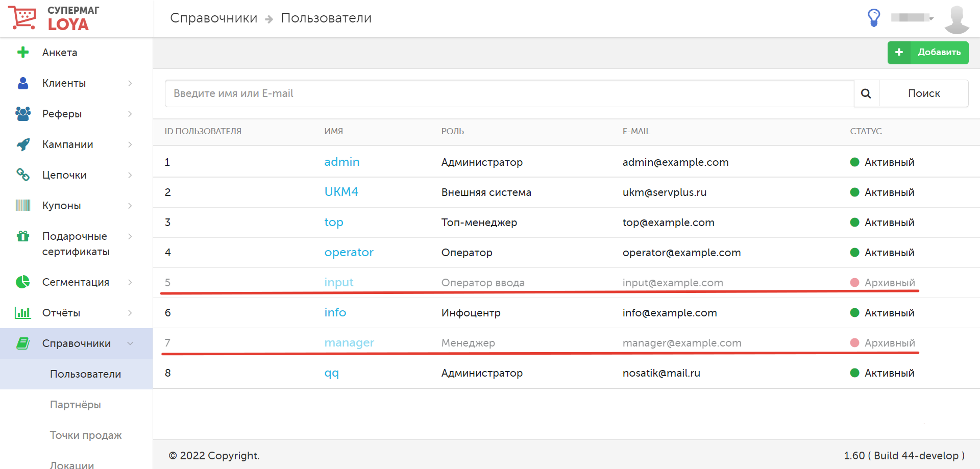Viewport: 980px width, 469px height.
Task: Click the Кампании rocket icon
Action: point(23,144)
